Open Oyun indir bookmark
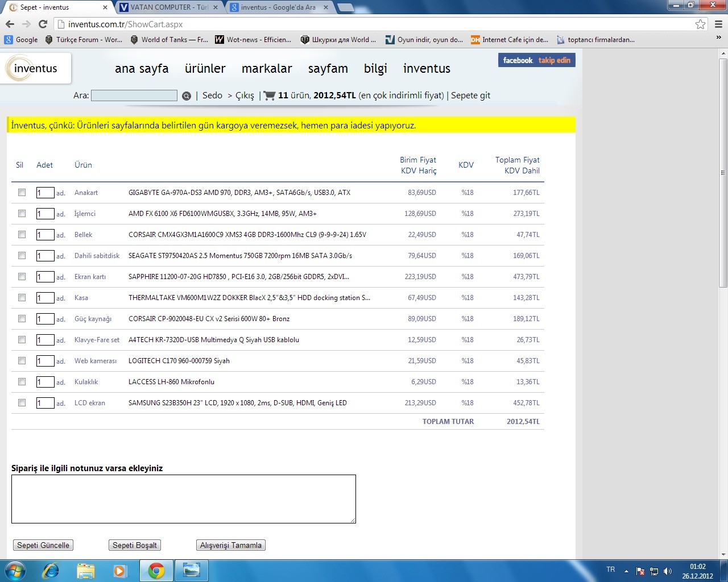Screen dimensions: 728x582 pos(424,40)
